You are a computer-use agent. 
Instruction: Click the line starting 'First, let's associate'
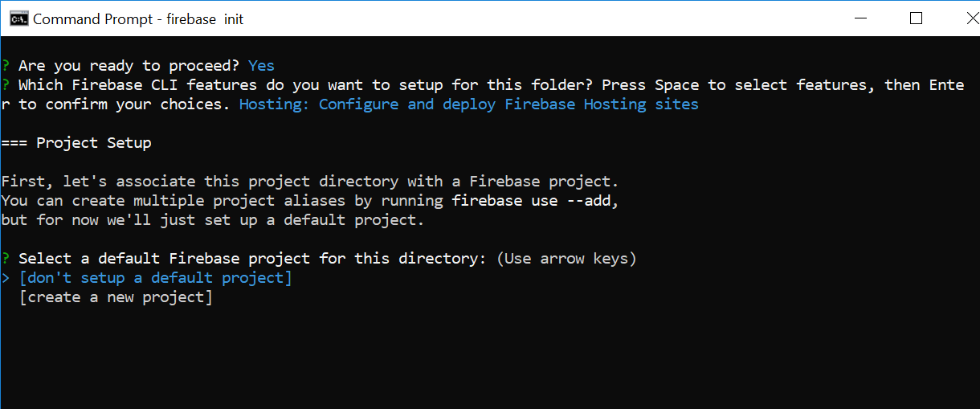pyautogui.click(x=310, y=182)
